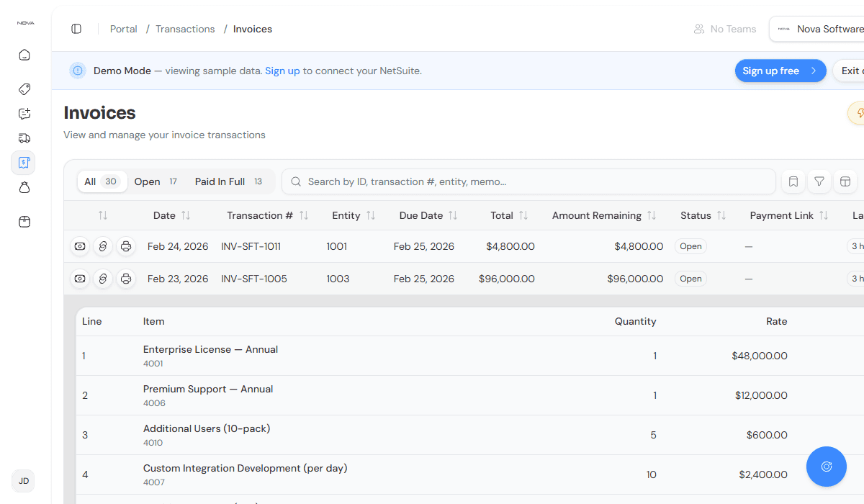The width and height of the screenshot is (864, 504).
Task: Click the payment icon for INV-SFT-1005
Action: [80, 279]
